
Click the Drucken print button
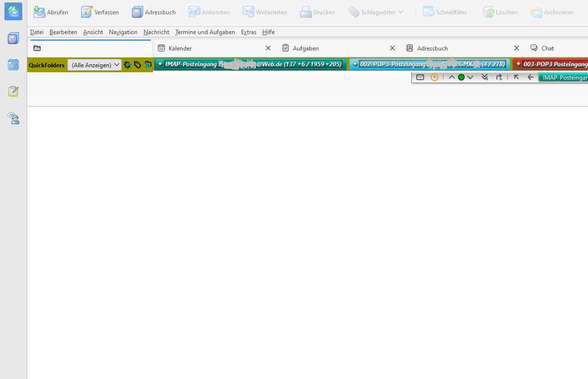(x=317, y=12)
